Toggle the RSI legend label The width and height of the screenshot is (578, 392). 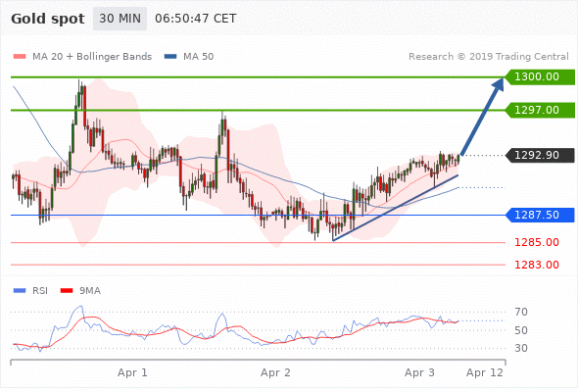tap(40, 291)
